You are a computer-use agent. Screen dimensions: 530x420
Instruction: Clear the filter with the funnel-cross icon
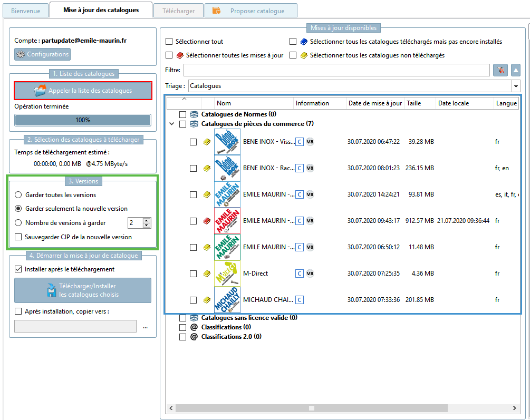[x=500, y=70]
